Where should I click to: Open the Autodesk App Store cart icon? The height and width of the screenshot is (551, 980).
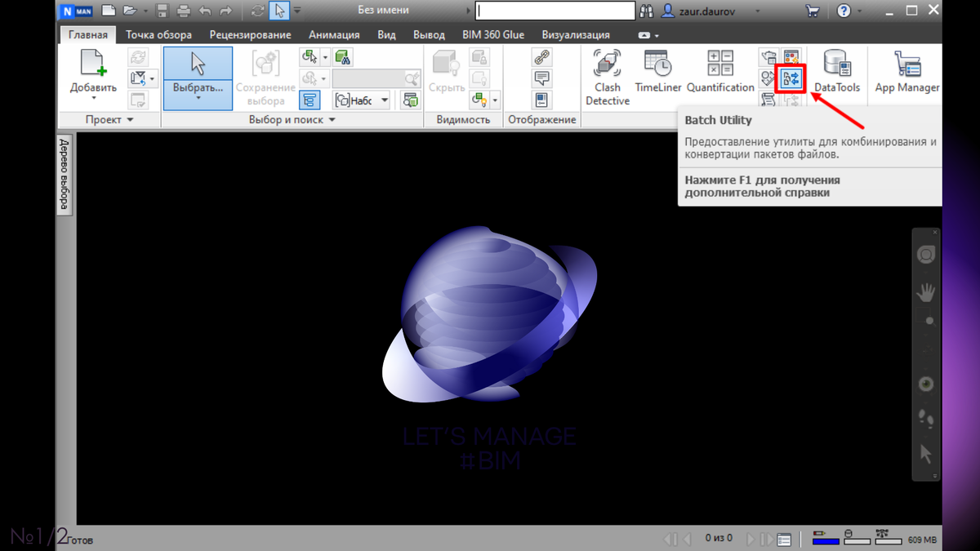812,11
